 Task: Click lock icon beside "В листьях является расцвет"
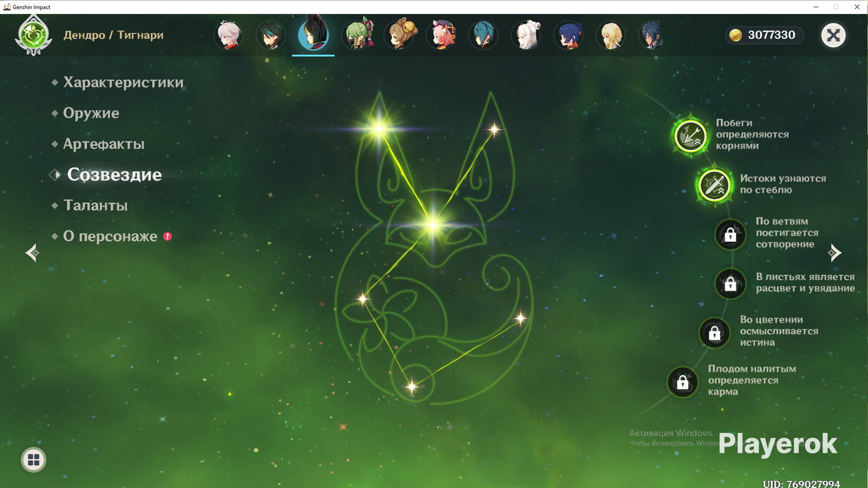[730, 284]
